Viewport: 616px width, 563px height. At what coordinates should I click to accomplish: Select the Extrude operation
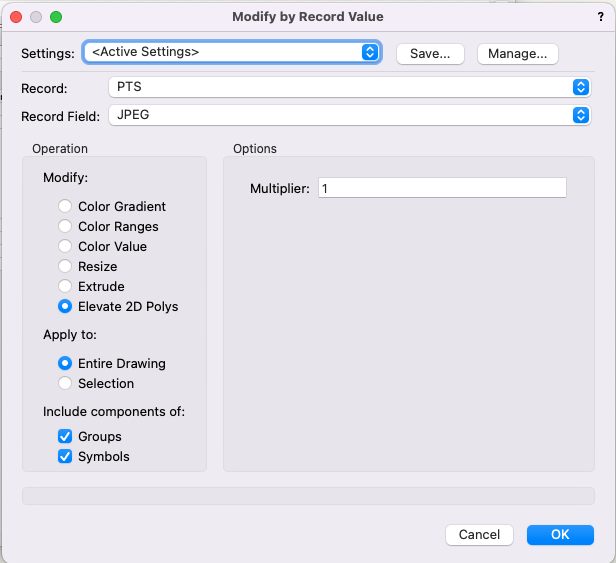[x=65, y=286]
